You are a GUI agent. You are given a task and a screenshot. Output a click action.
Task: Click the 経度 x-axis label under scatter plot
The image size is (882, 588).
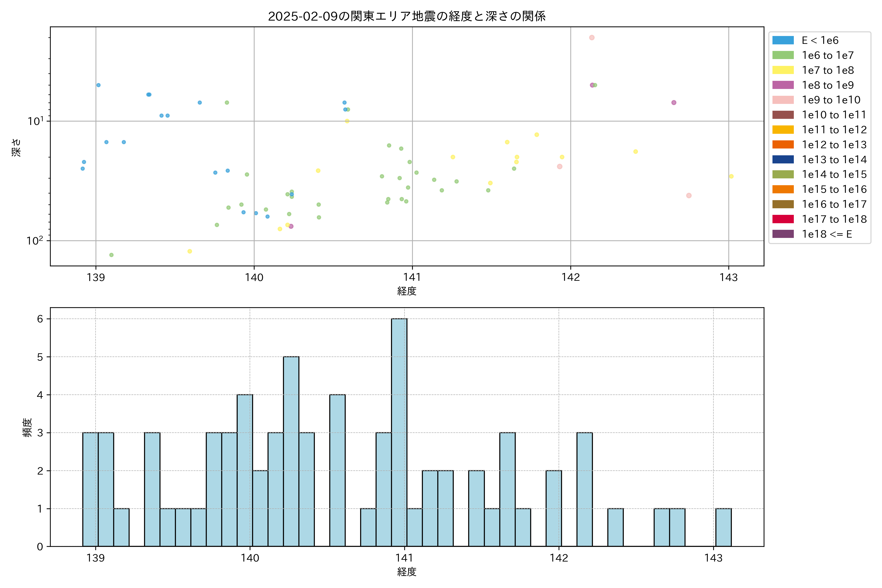[x=406, y=291]
